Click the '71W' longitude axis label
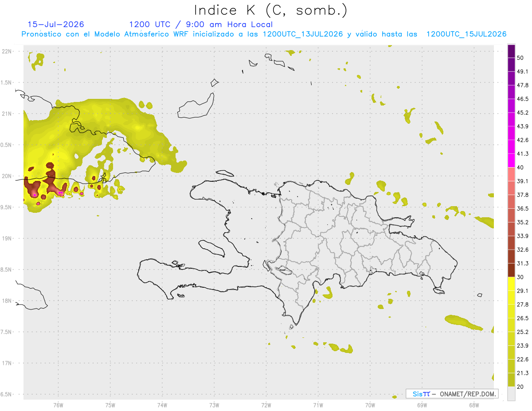 (x=318, y=405)
